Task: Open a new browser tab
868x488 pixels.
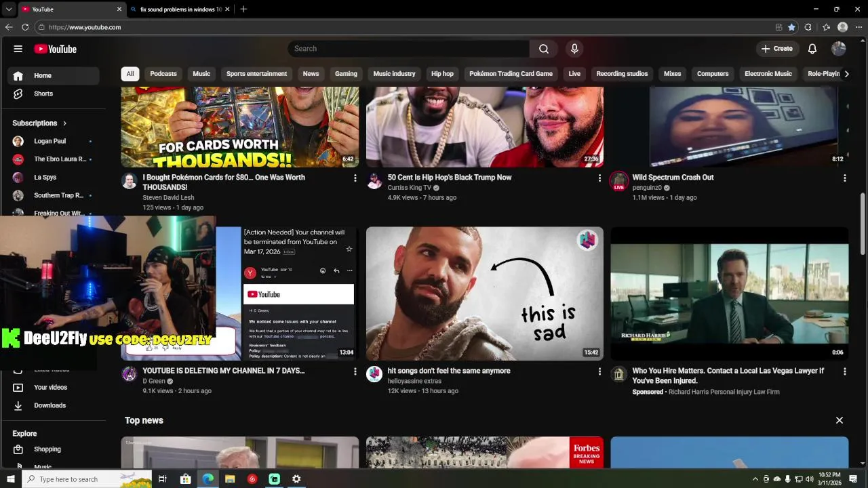Action: point(243,9)
